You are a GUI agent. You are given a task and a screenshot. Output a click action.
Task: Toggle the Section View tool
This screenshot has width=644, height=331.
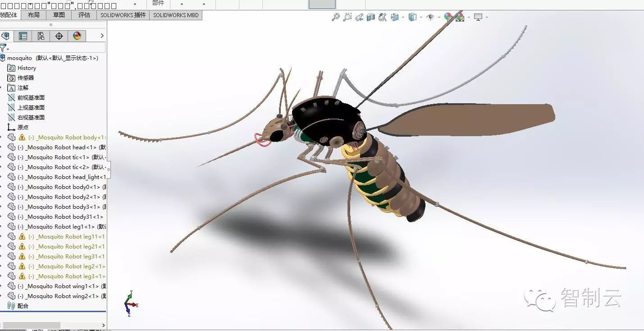(371, 17)
